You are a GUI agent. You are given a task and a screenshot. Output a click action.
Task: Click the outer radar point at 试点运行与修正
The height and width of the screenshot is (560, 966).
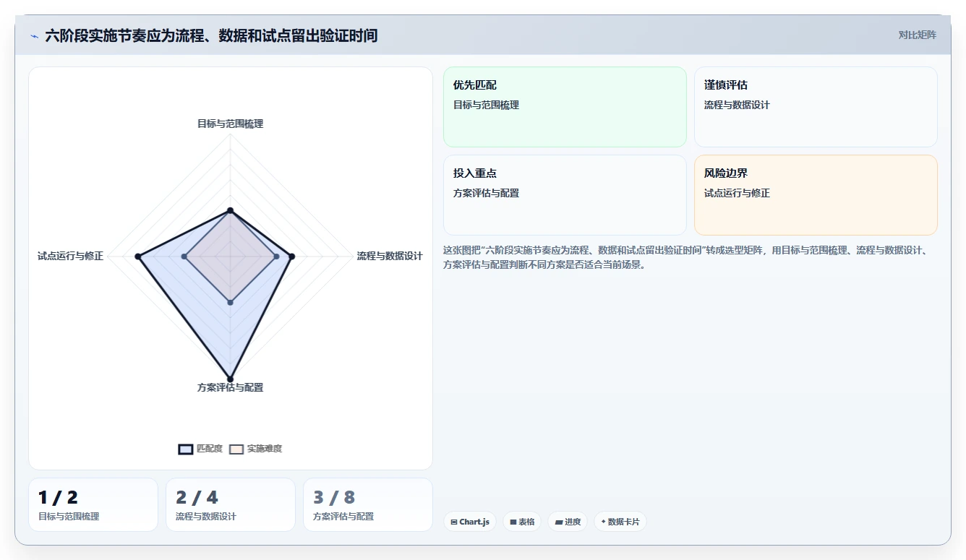pyautogui.click(x=137, y=257)
